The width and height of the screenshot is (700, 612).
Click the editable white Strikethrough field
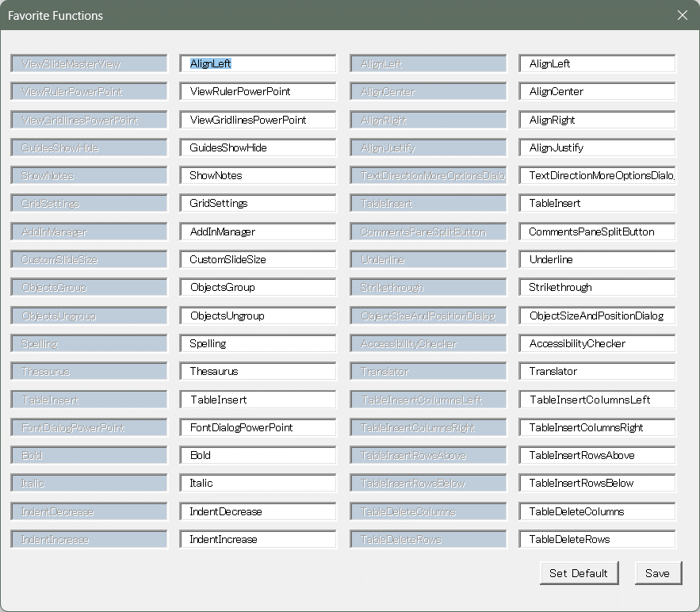click(x=597, y=288)
